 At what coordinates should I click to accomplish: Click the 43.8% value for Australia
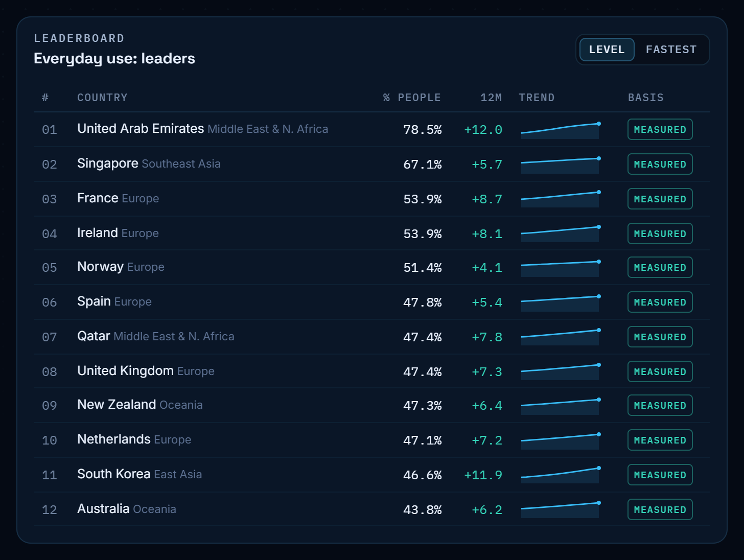pos(423,510)
